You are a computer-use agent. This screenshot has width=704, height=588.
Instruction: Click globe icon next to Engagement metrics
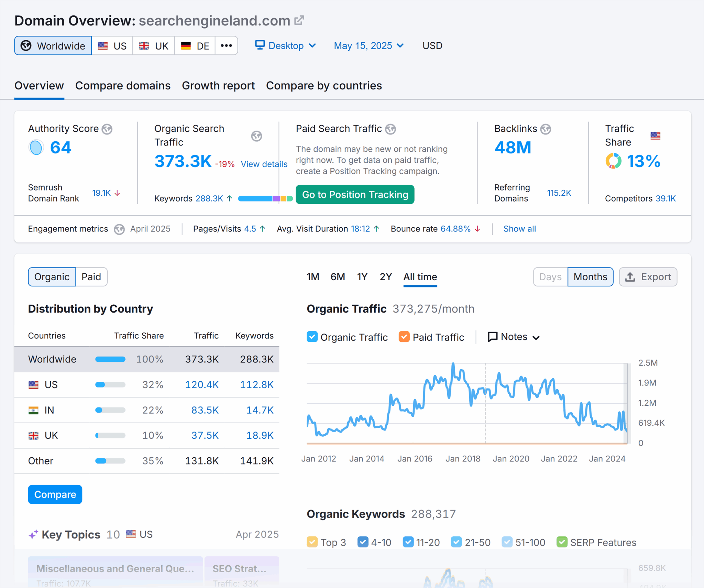point(119,229)
